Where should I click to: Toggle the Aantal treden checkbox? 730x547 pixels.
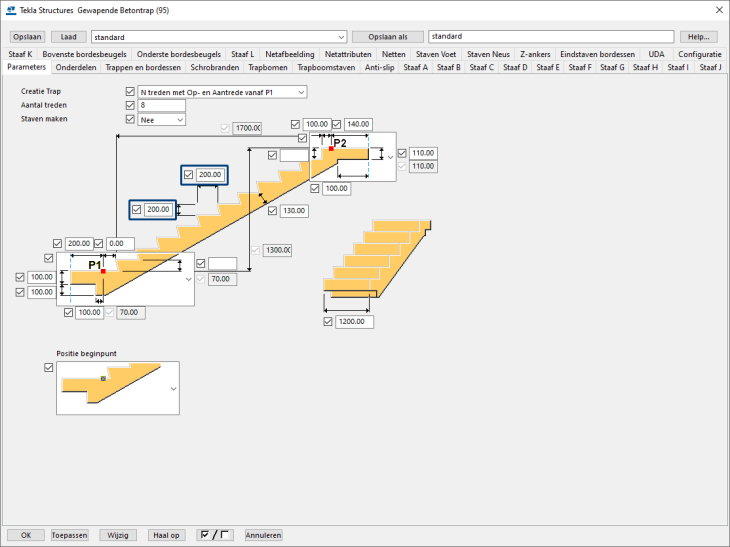click(x=130, y=105)
